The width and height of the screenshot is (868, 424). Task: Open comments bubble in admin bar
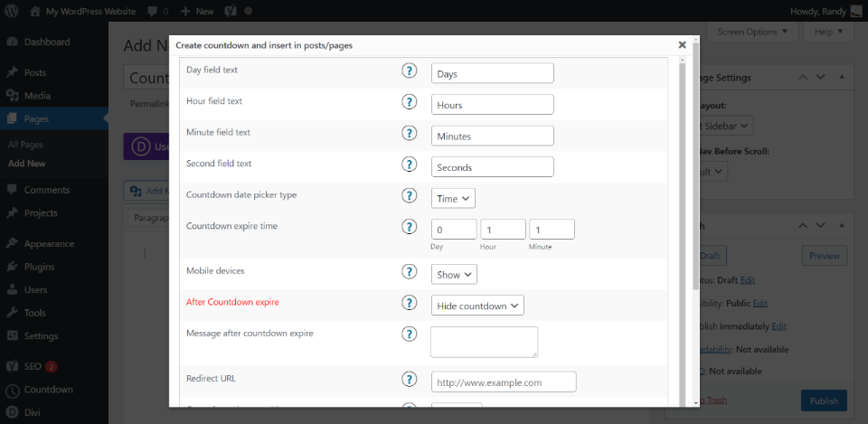click(x=157, y=11)
